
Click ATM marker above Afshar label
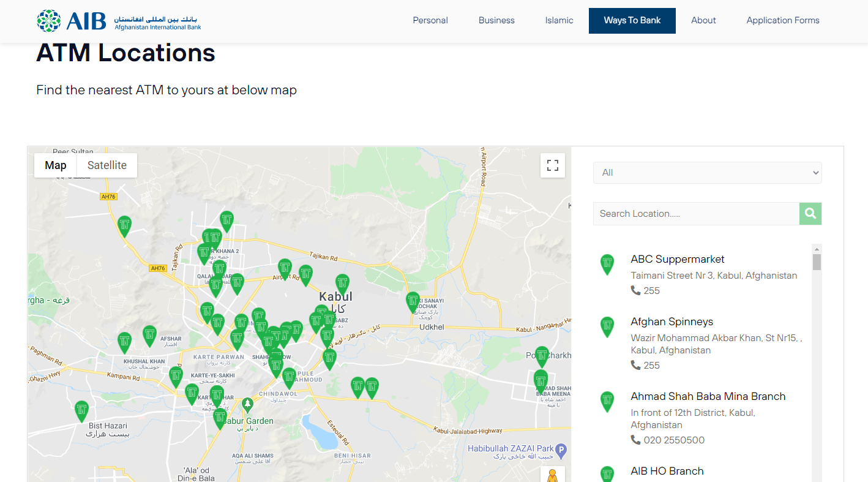tap(149, 336)
